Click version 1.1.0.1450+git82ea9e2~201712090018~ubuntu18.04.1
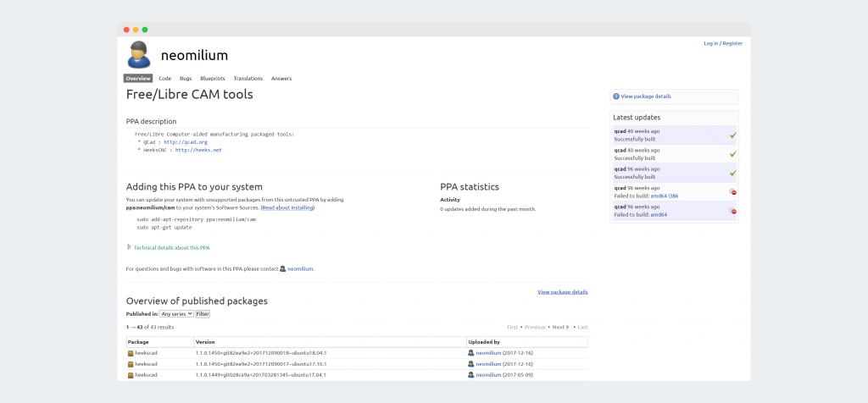Screen dimensions: 868x403 261,353
